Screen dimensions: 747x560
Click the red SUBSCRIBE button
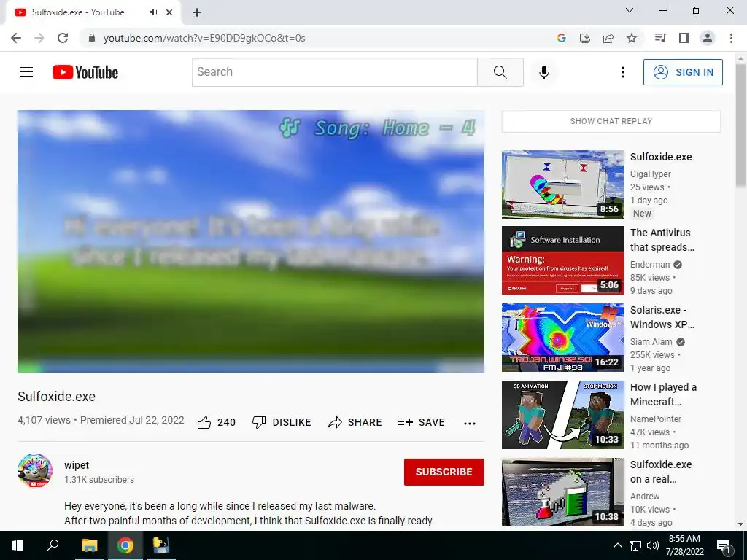(x=444, y=472)
